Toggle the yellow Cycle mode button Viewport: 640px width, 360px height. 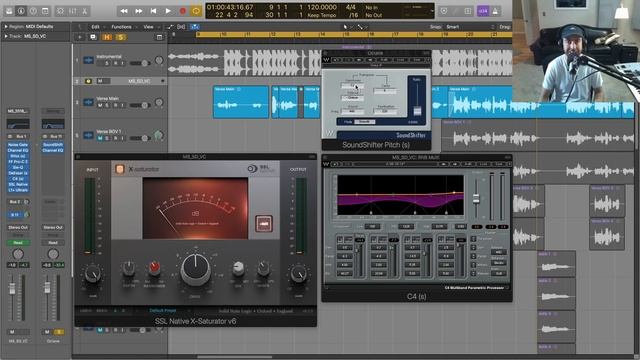click(196, 11)
